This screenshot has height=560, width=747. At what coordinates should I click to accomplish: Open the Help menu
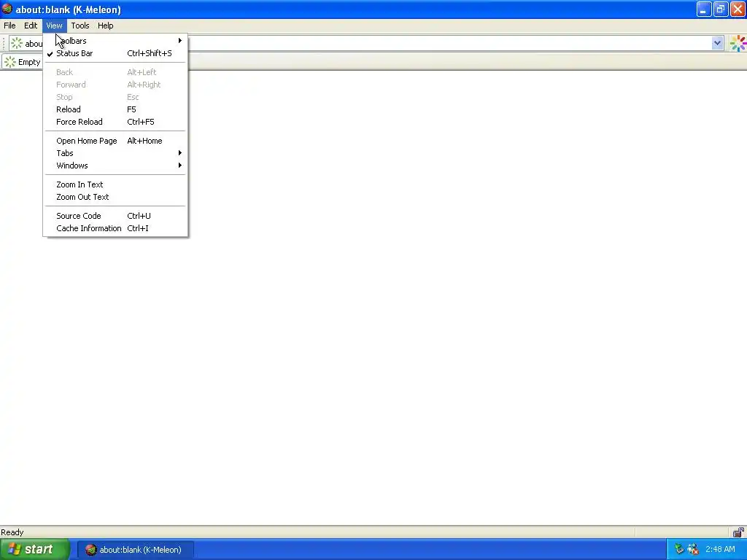(x=105, y=26)
